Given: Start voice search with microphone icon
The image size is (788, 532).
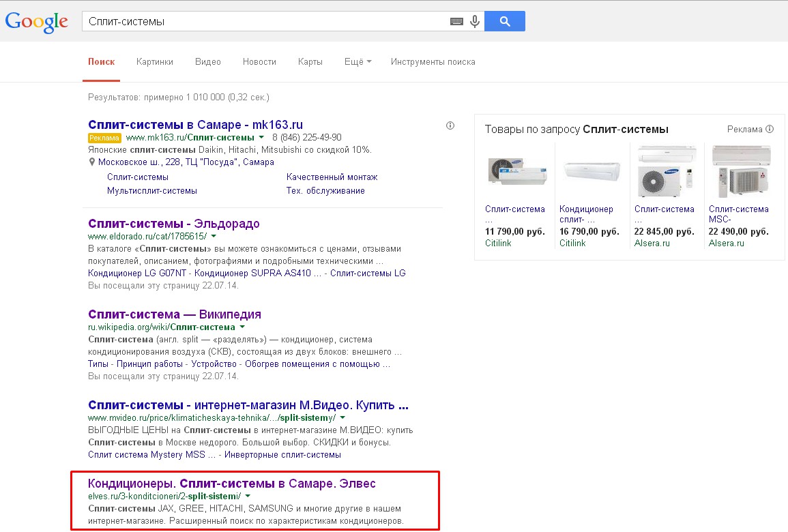Looking at the screenshot, I should click(475, 22).
